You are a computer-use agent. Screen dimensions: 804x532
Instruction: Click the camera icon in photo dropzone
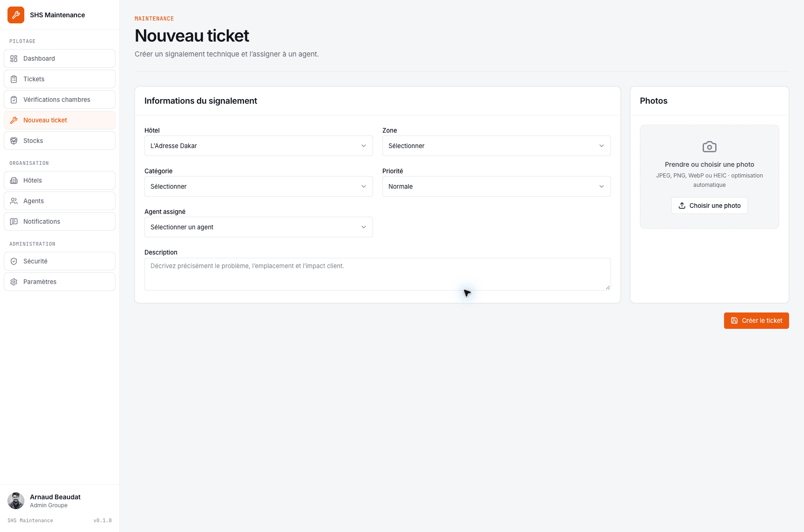(x=710, y=147)
